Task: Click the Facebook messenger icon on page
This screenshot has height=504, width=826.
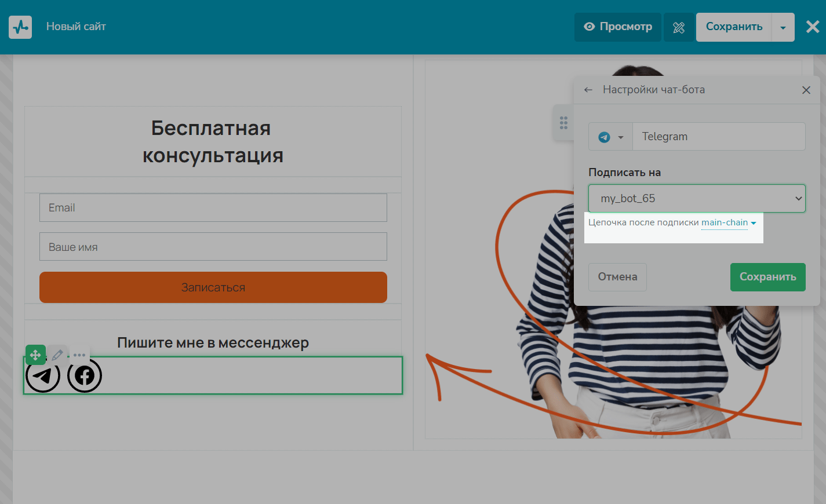Action: [85, 375]
